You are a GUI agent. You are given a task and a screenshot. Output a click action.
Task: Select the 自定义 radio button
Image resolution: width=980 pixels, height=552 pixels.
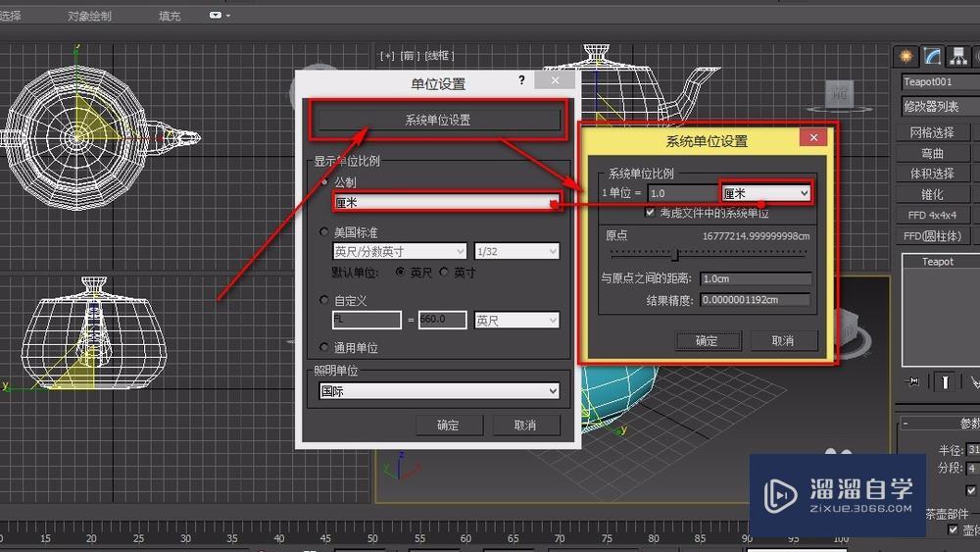click(323, 300)
